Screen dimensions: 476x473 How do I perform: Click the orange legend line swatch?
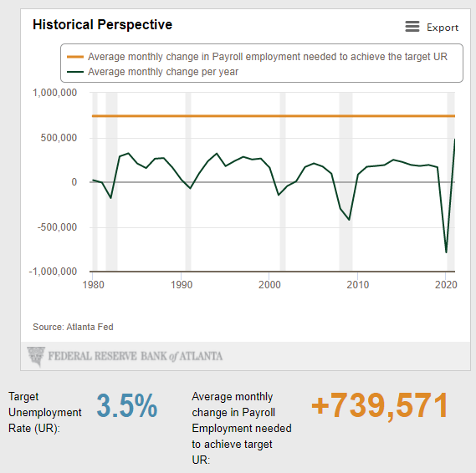click(75, 57)
